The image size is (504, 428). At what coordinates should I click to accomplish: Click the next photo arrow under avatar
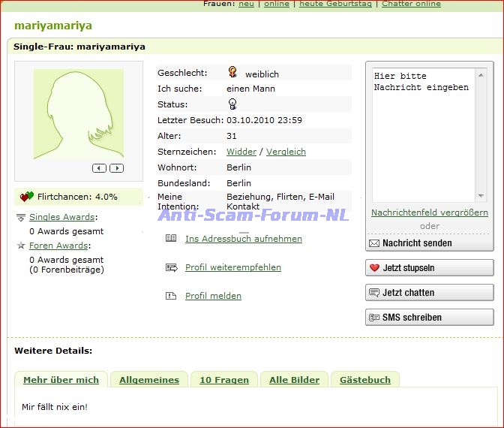(116, 168)
